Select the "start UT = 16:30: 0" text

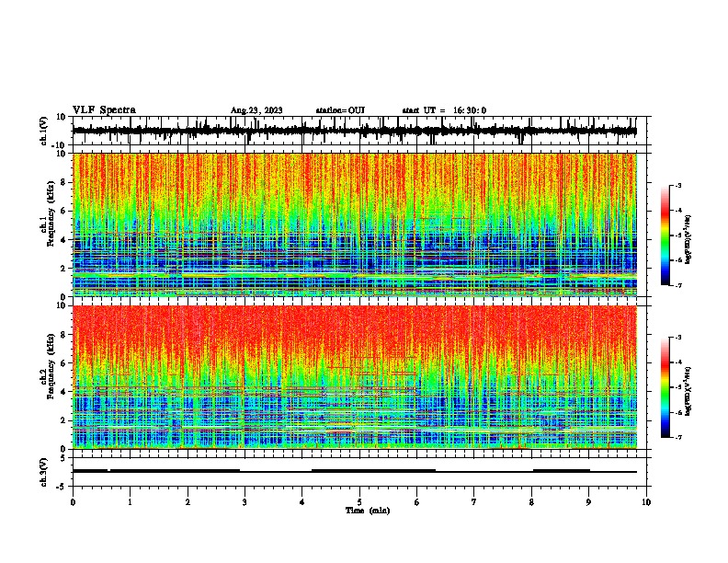point(444,110)
